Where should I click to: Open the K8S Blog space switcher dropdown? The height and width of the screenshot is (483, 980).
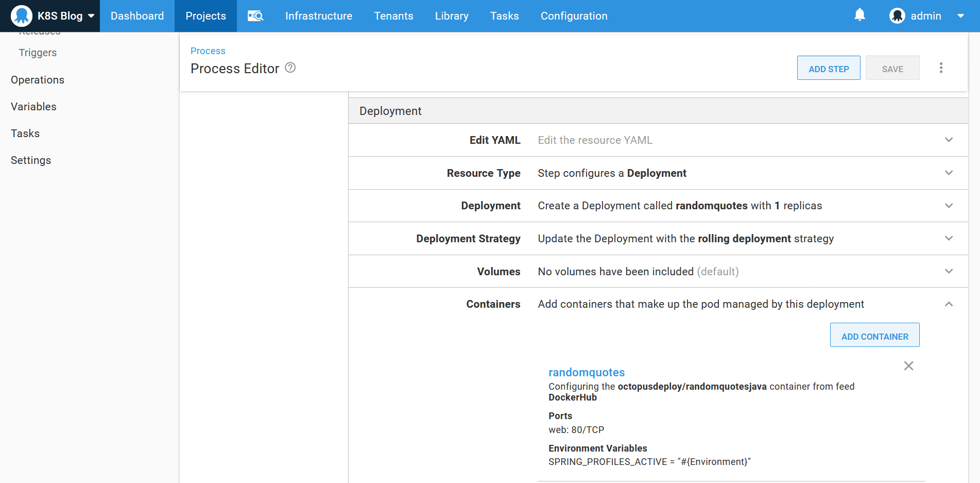point(91,16)
